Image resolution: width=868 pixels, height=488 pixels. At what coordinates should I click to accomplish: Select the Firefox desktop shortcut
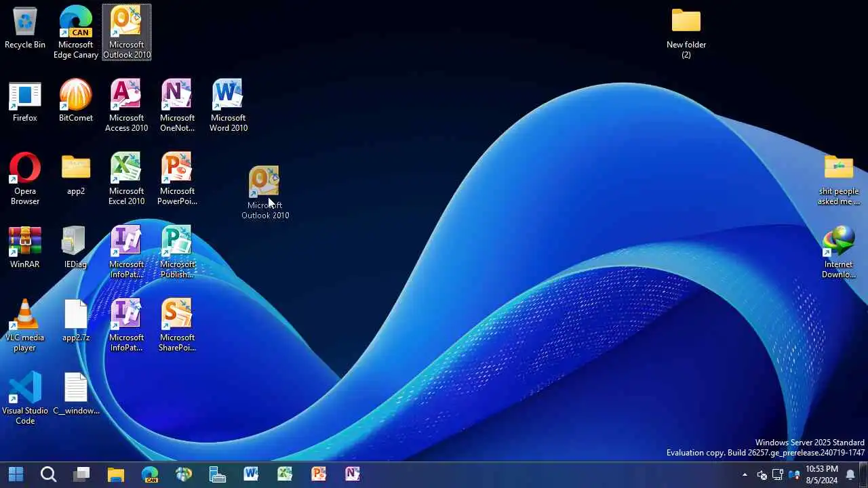pos(25,102)
